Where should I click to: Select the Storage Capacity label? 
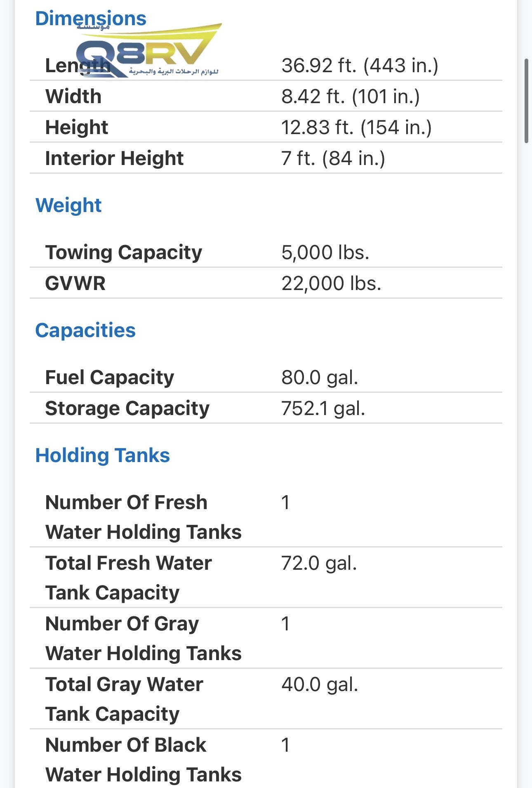(127, 408)
